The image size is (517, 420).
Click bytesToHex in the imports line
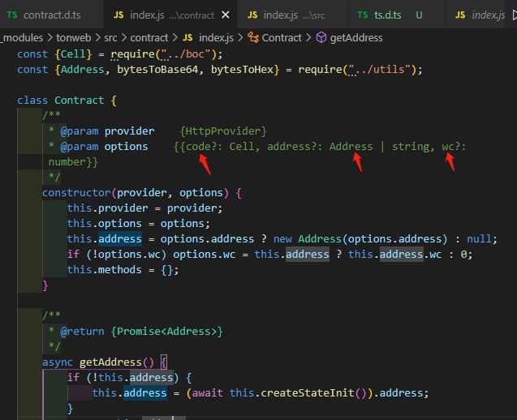pyautogui.click(x=242, y=70)
